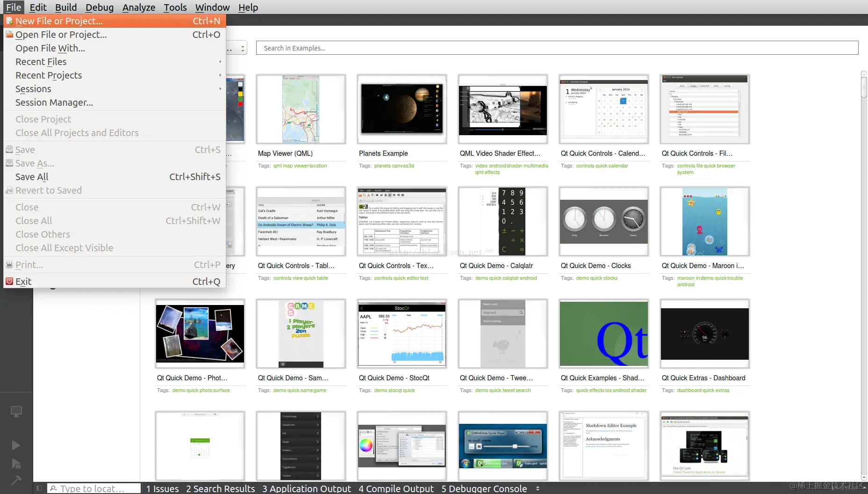This screenshot has height=494, width=868.
Task: Show Application Output pane
Action: click(x=307, y=488)
